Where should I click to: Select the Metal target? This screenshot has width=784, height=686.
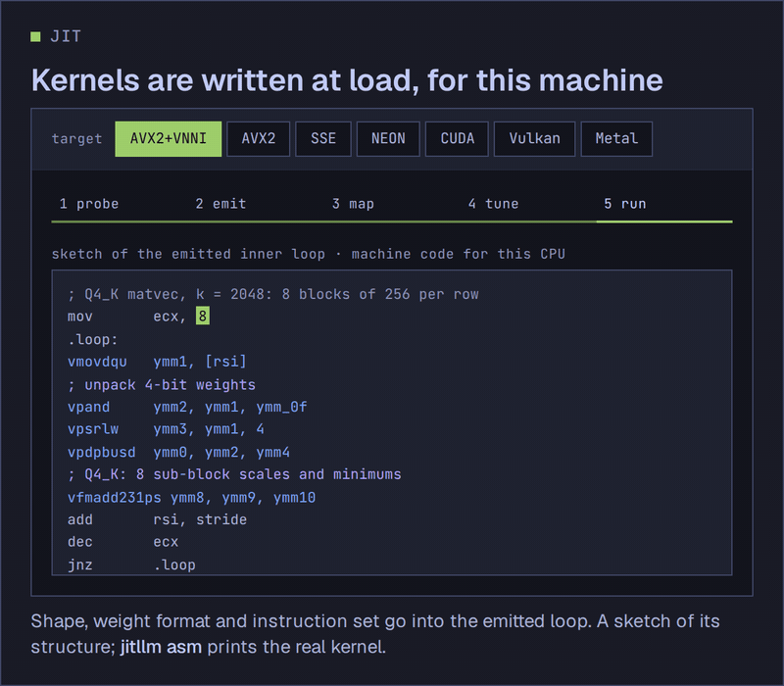(616, 139)
